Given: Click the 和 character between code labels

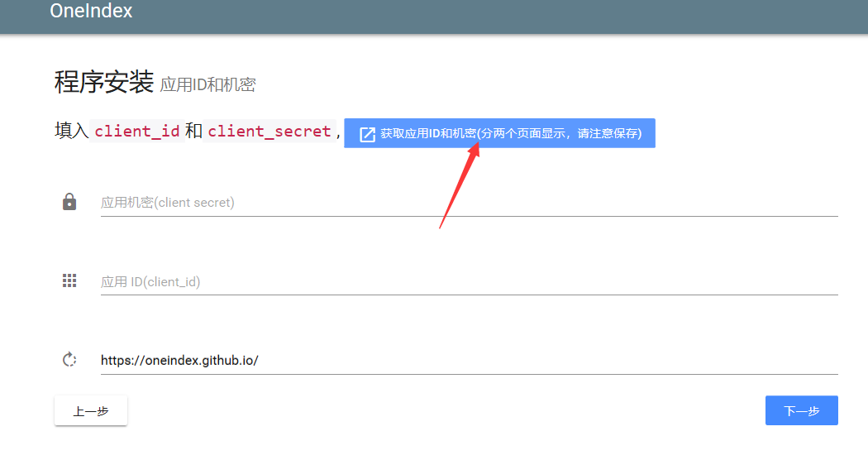Looking at the screenshot, I should (193, 131).
